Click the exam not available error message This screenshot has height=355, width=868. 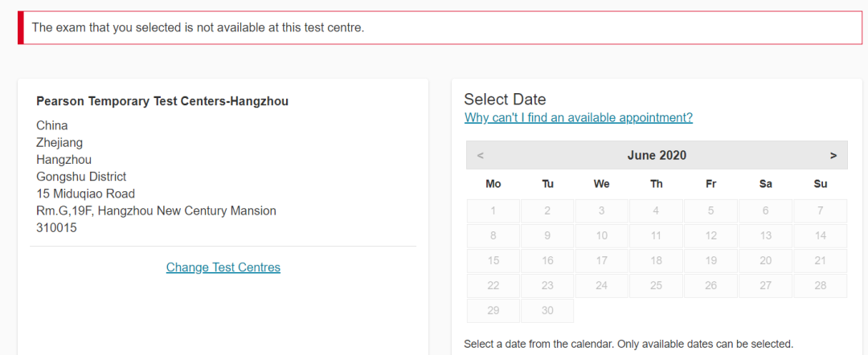198,28
